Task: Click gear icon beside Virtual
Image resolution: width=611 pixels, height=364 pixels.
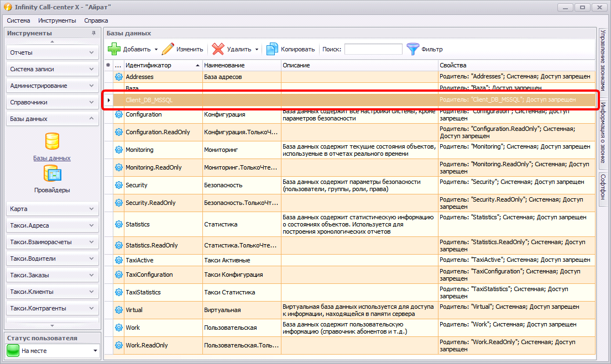Action: pos(119,310)
